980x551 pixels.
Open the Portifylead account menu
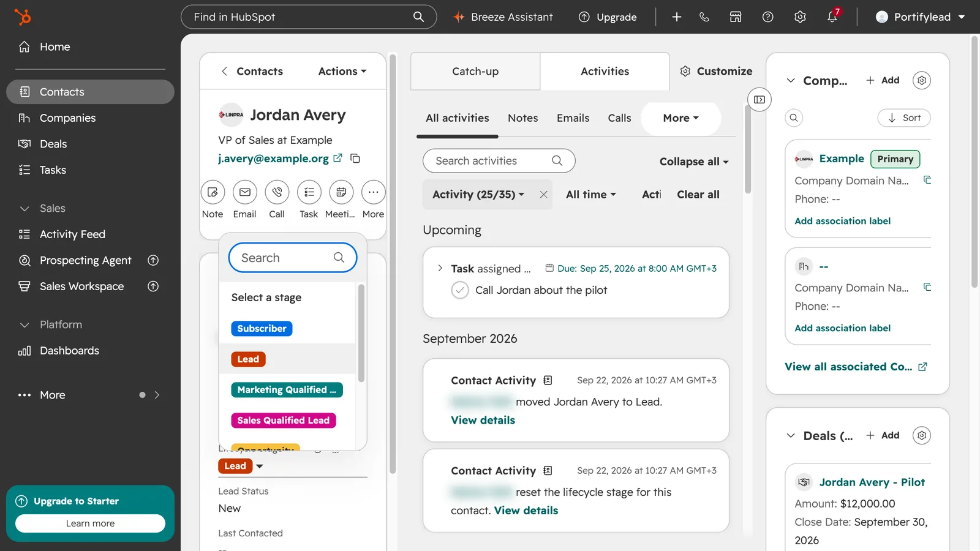pos(920,17)
